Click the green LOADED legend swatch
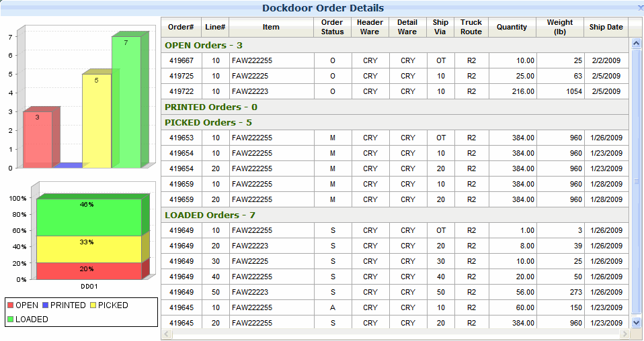 (x=10, y=320)
